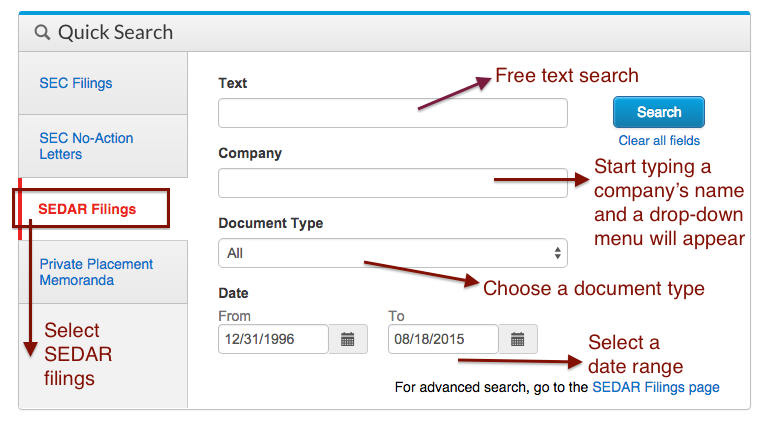Image resolution: width=762 pixels, height=425 pixels.
Task: Expand the Document Type dropdown
Action: (393, 253)
